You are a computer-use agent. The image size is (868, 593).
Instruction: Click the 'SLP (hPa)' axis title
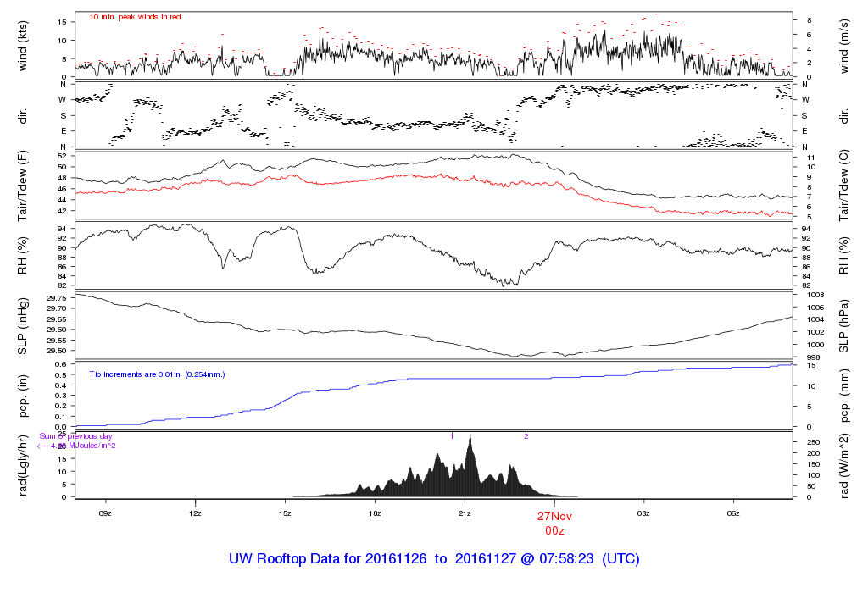click(843, 326)
